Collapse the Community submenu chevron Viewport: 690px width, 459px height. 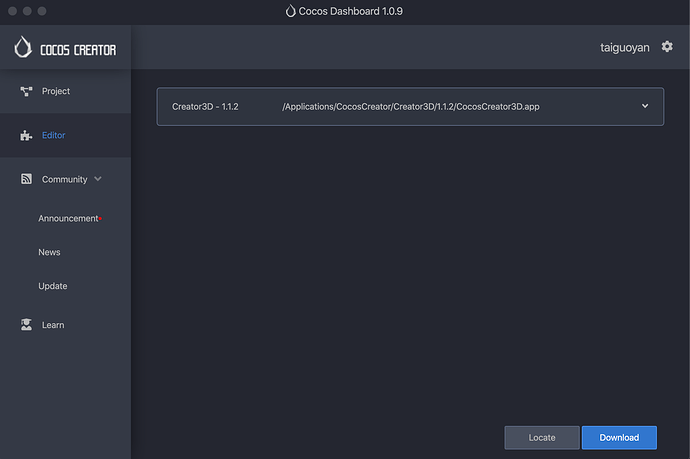pyautogui.click(x=98, y=179)
